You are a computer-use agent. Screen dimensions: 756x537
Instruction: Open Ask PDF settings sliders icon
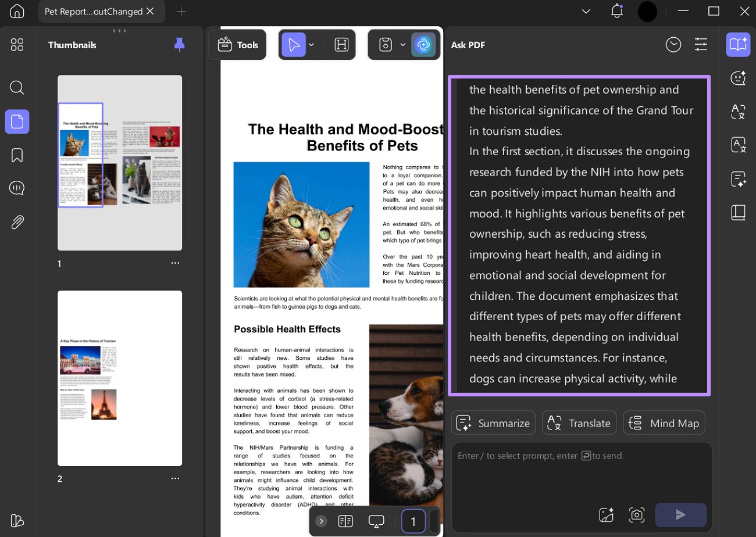pyautogui.click(x=701, y=45)
